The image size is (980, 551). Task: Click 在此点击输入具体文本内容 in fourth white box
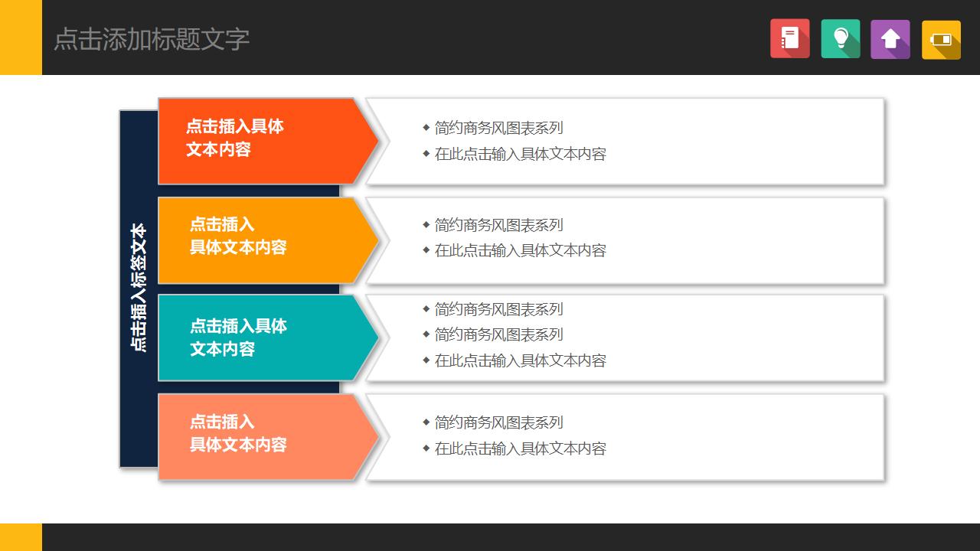pyautogui.click(x=520, y=448)
